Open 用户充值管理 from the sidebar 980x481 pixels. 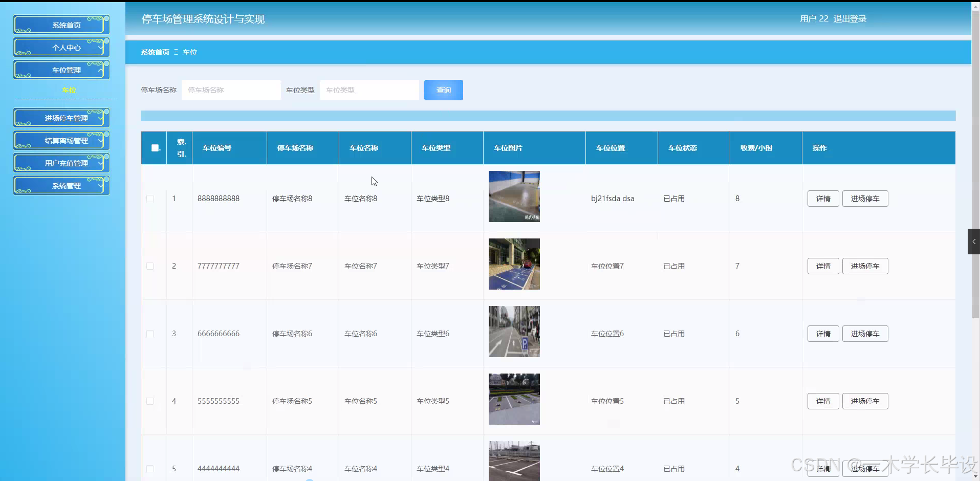(61, 163)
